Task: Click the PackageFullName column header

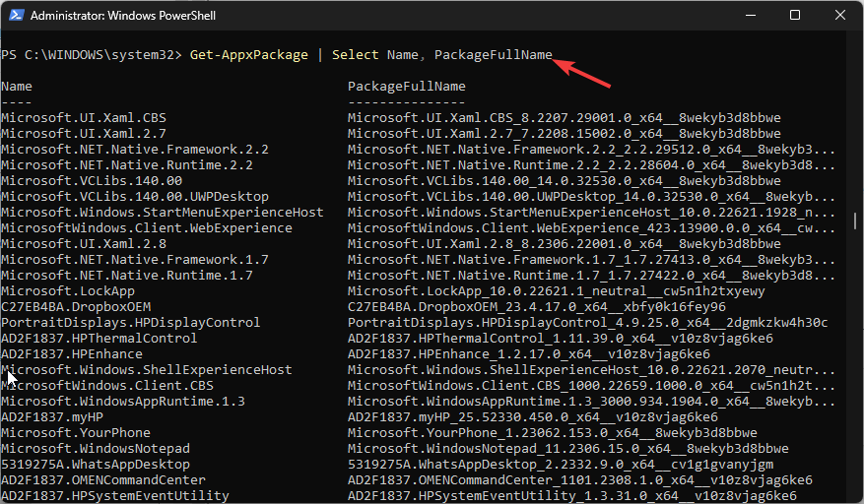Action: click(x=407, y=87)
